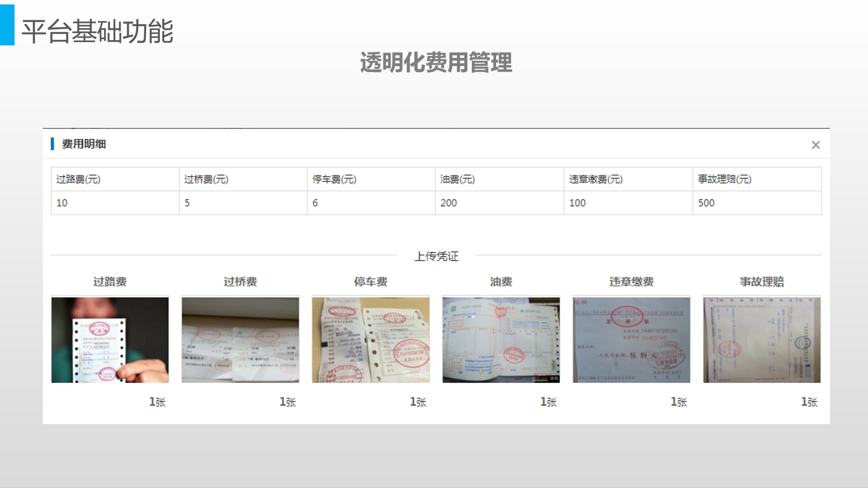The width and height of the screenshot is (868, 488).
Task: Click the 过路费(元) column header
Action: 78,179
